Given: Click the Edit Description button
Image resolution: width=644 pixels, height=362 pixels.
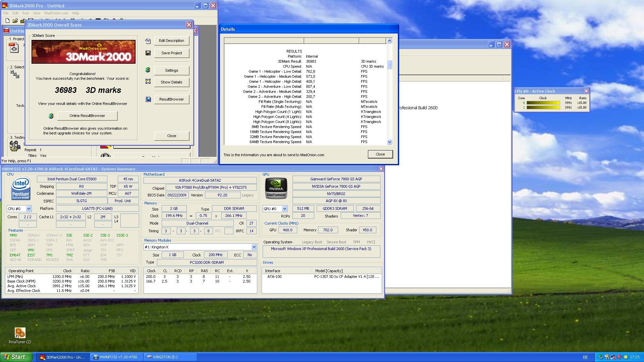Looking at the screenshot, I should coord(171,41).
